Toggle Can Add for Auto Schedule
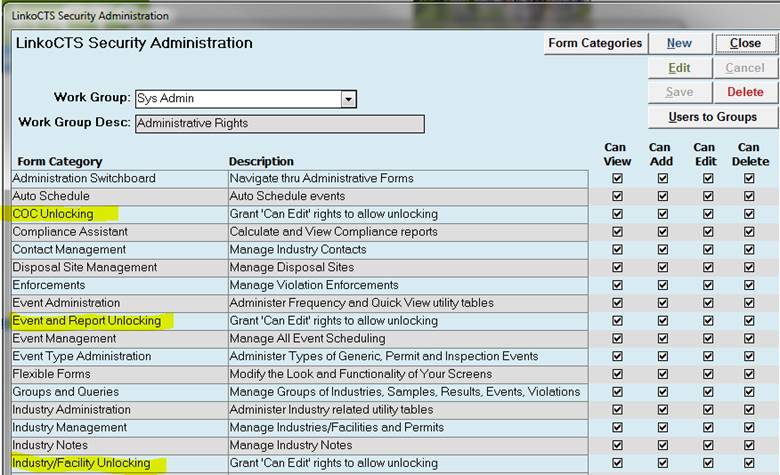 point(663,196)
